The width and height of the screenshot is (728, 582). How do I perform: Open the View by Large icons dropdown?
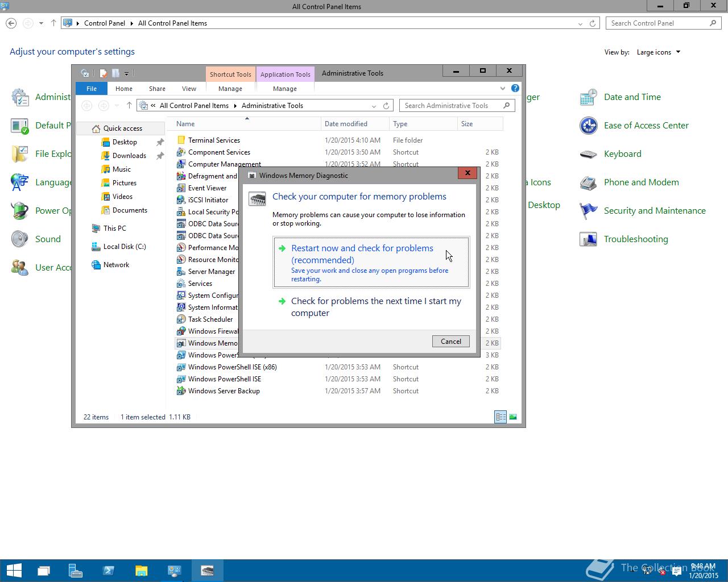pos(658,52)
